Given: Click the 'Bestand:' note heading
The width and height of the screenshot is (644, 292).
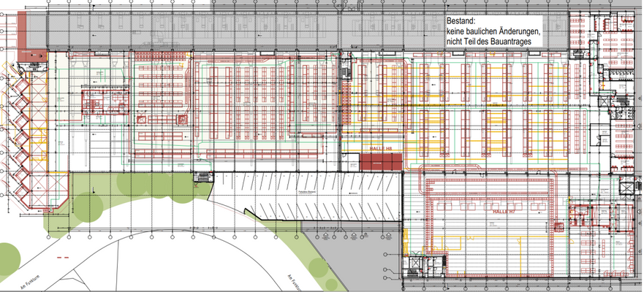Looking at the screenshot, I should (461, 20).
